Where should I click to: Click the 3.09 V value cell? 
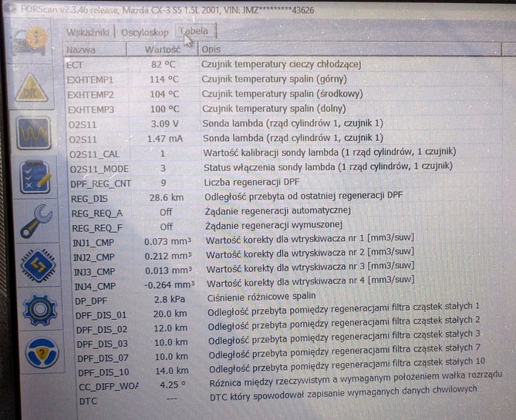[x=164, y=124]
